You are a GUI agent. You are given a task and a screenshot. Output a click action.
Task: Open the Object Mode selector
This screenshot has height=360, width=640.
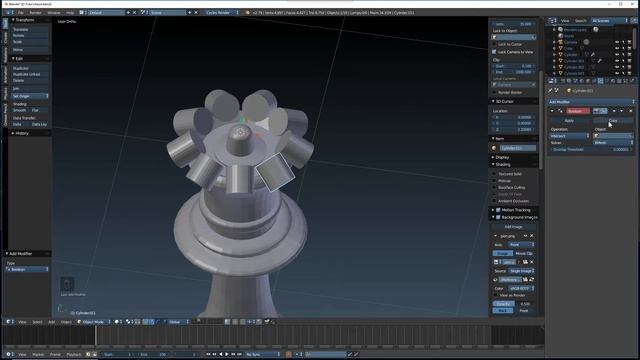coord(93,322)
